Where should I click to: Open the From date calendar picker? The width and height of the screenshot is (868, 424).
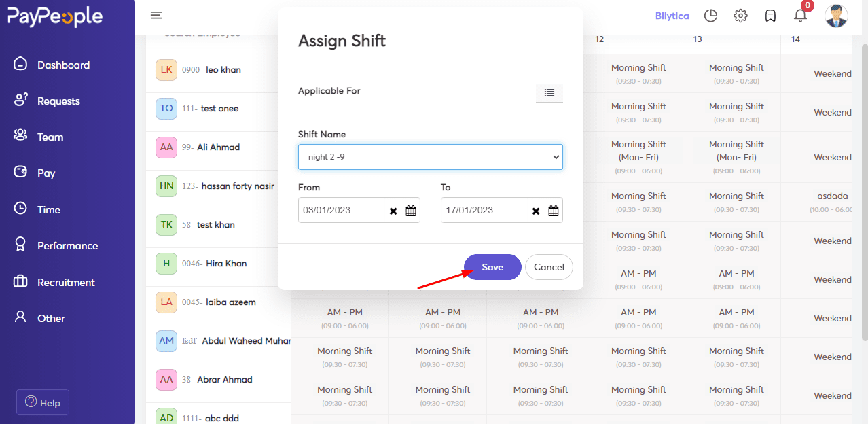411,211
